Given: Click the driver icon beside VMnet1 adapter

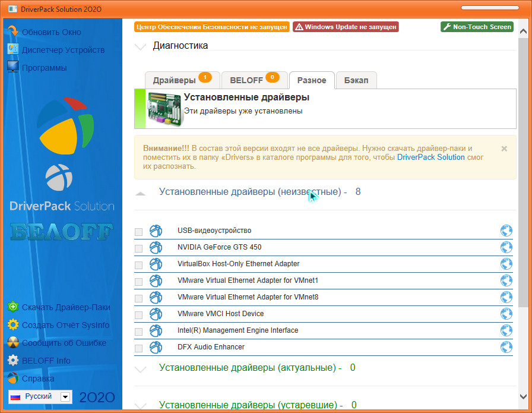Looking at the screenshot, I should pyautogui.click(x=156, y=280).
